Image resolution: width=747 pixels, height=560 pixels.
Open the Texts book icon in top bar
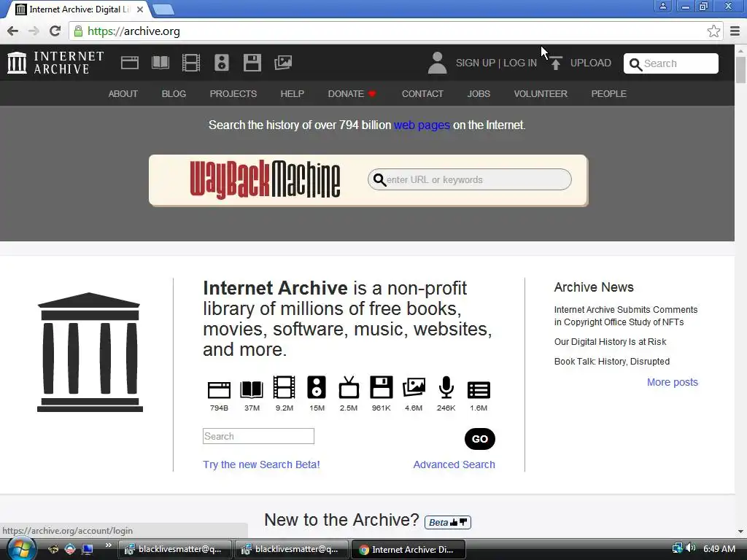coord(160,63)
